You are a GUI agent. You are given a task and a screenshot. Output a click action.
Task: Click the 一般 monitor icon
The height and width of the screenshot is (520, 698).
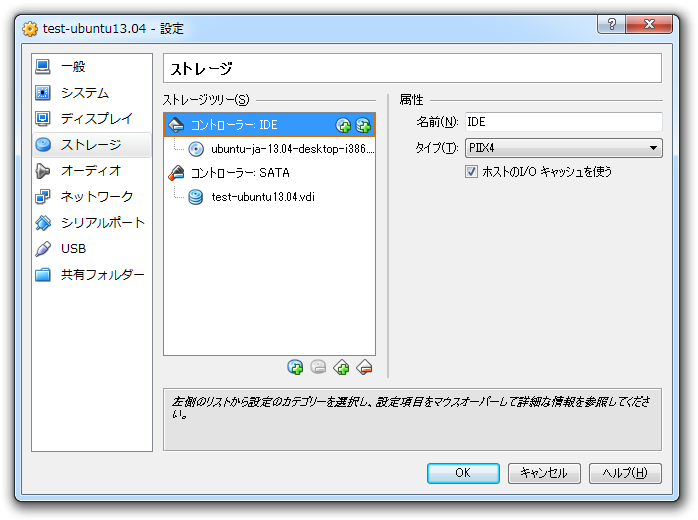[43, 67]
